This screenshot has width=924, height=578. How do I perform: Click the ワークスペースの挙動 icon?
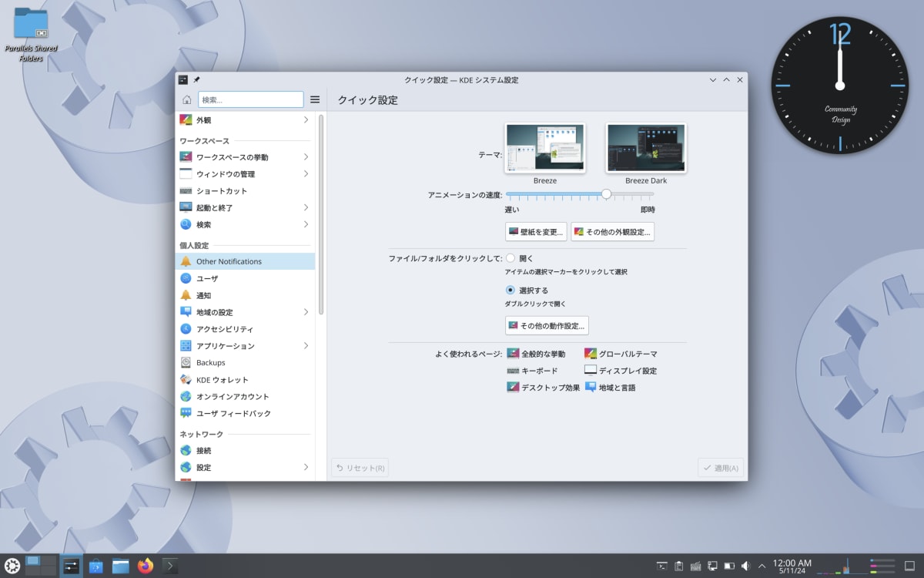pyautogui.click(x=186, y=157)
